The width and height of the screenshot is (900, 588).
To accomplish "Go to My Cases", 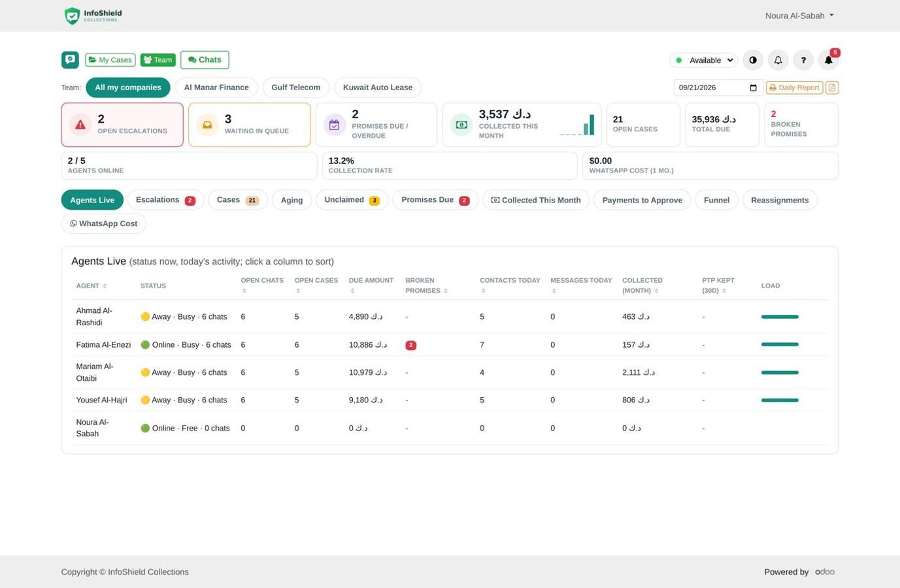I will click(110, 60).
